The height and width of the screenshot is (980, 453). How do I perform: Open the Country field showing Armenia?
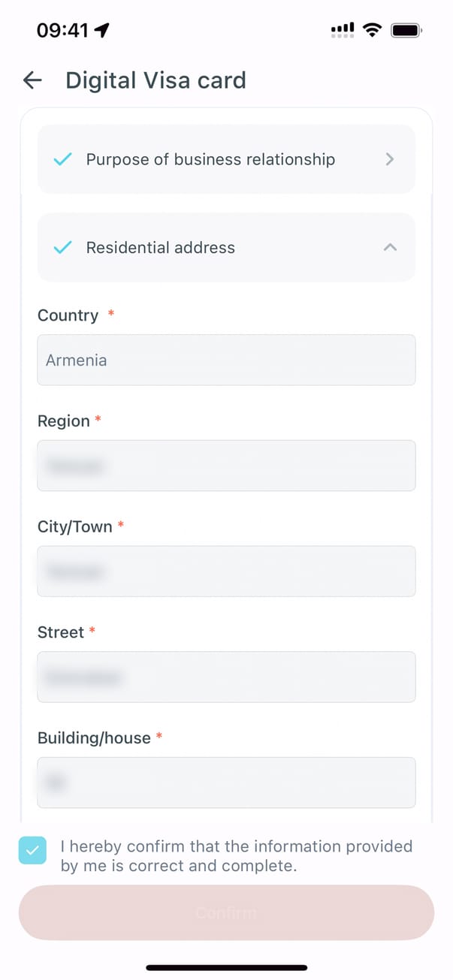tap(226, 360)
